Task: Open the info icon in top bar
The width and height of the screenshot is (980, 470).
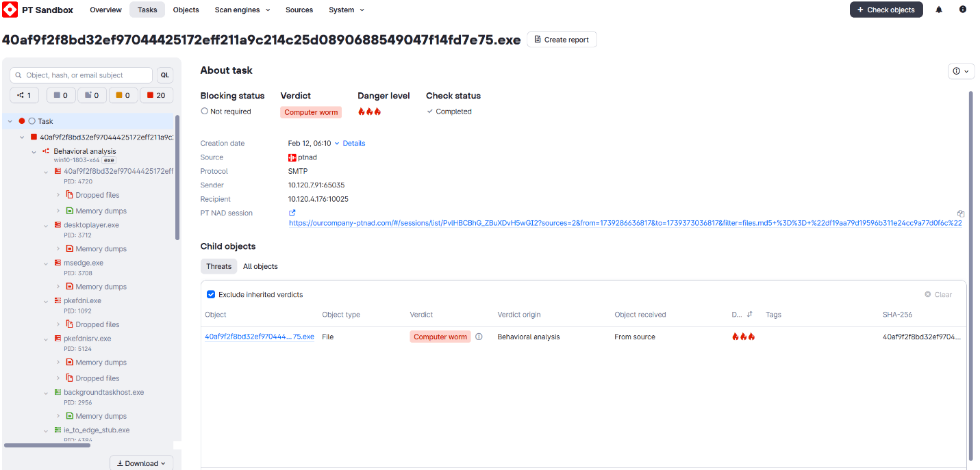Action: click(963, 10)
